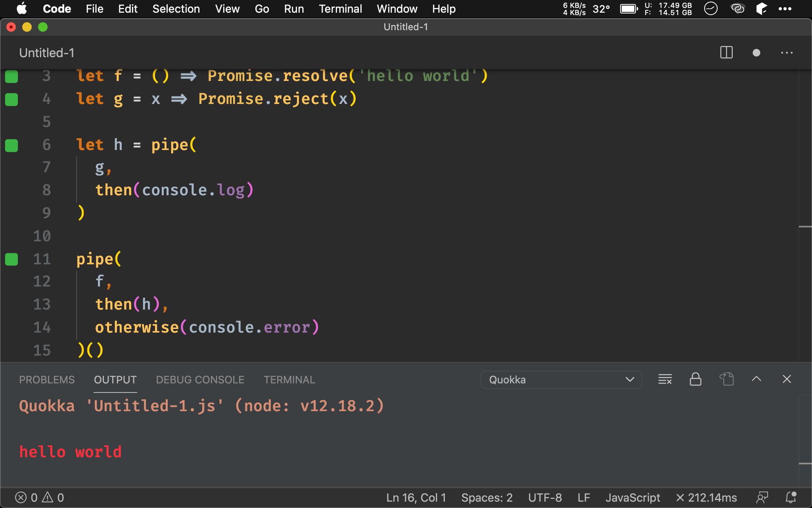The image size is (812, 508).
Task: Open editor More Actions ellipsis
Action: click(787, 53)
